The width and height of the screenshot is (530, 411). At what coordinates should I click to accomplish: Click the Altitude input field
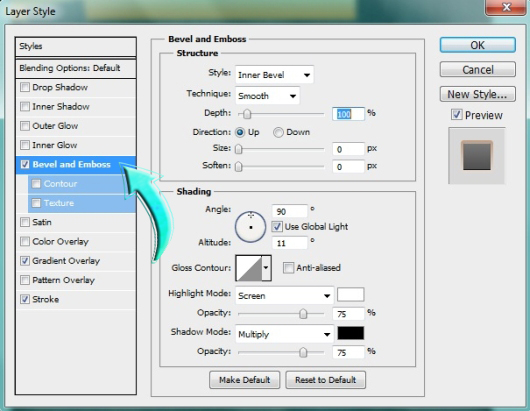290,243
